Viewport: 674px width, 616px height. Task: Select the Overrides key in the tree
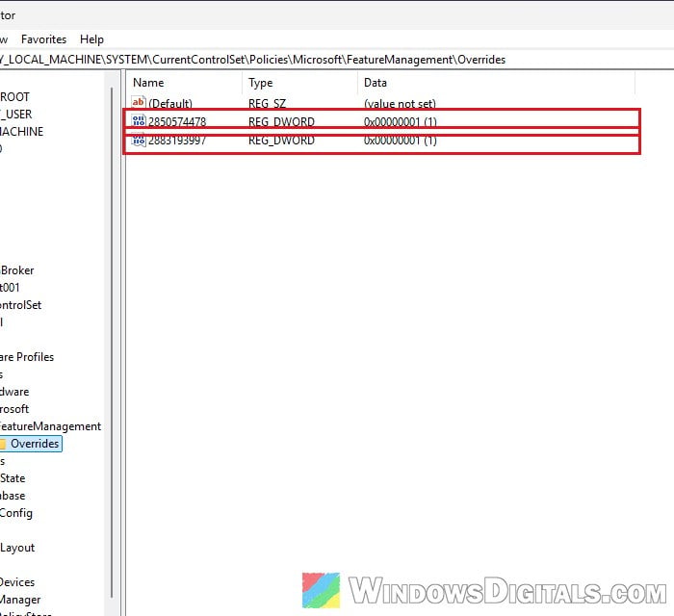coord(35,444)
